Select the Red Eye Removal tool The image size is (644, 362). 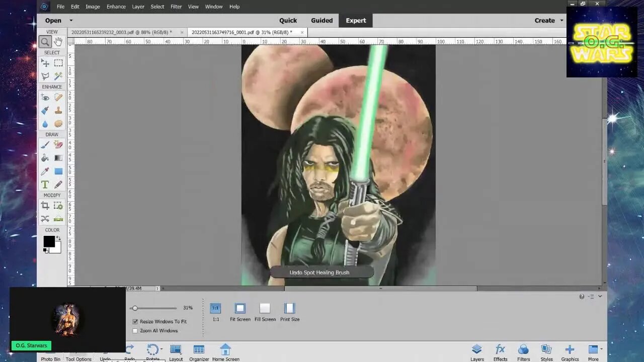coord(45,98)
